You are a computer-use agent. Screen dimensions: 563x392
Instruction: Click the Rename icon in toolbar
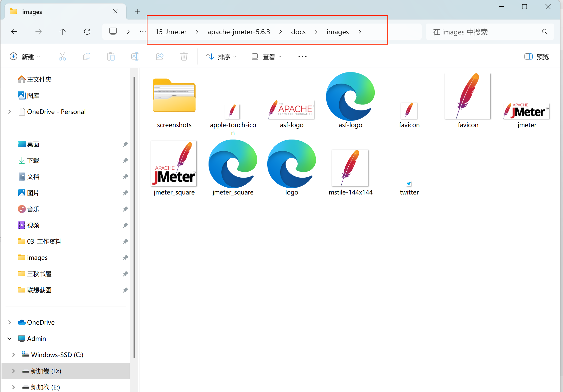pyautogui.click(x=135, y=56)
